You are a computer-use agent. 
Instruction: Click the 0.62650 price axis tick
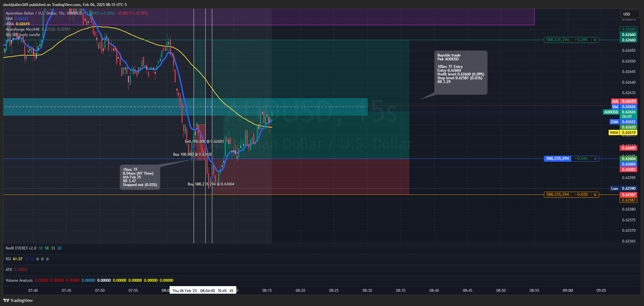point(629,61)
